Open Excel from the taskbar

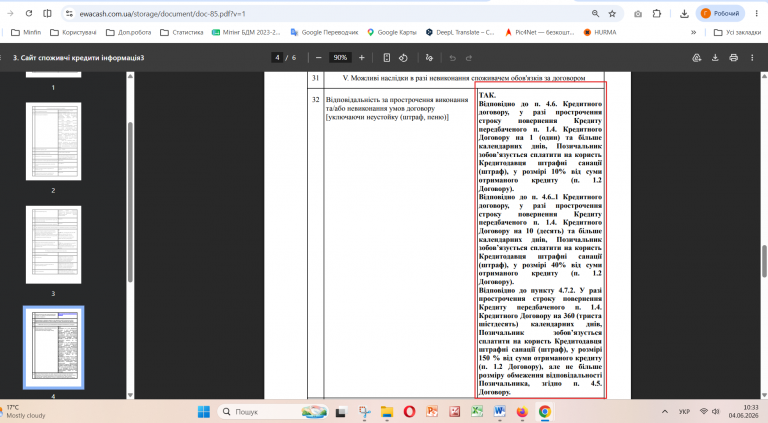(477, 412)
